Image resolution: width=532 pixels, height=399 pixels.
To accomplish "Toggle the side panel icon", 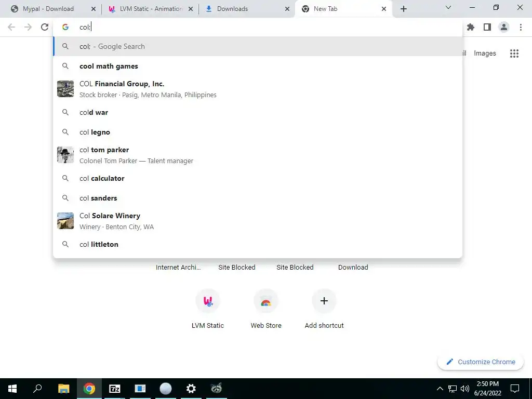I will [487, 27].
